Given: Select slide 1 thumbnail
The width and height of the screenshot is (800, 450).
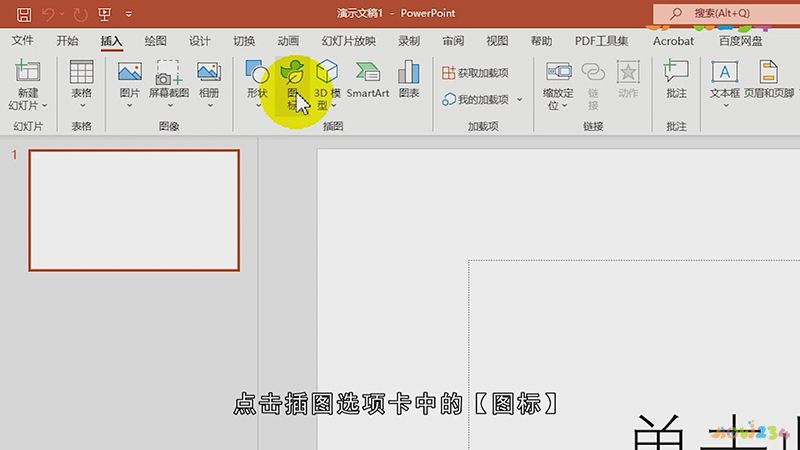Looking at the screenshot, I should tap(134, 210).
